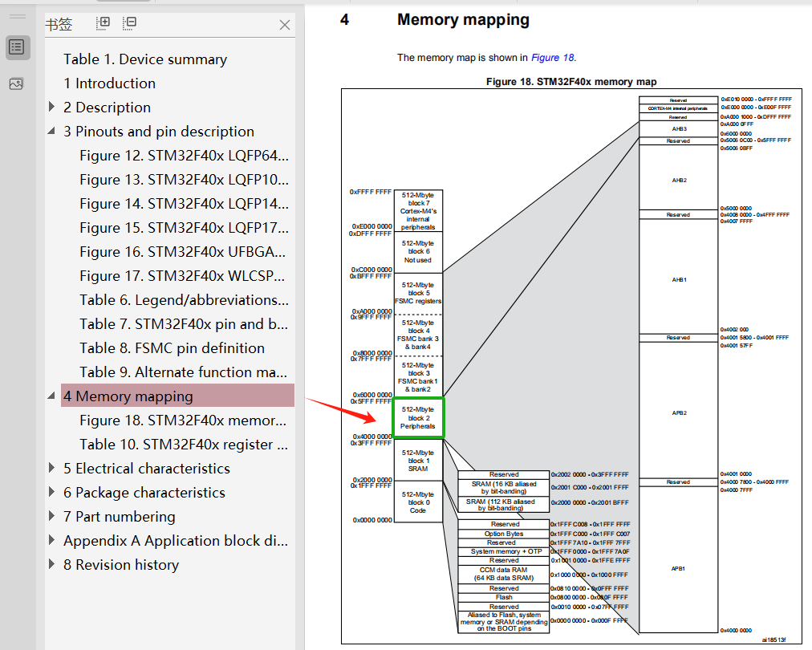Expand the 2 Description bookmark
This screenshot has height=650, width=812.
click(52, 107)
